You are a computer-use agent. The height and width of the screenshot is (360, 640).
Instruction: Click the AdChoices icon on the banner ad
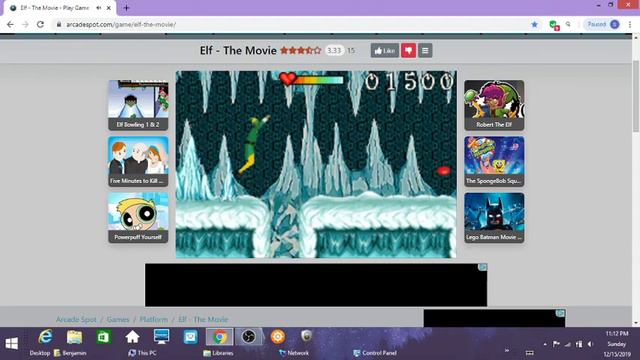pyautogui.click(x=482, y=267)
